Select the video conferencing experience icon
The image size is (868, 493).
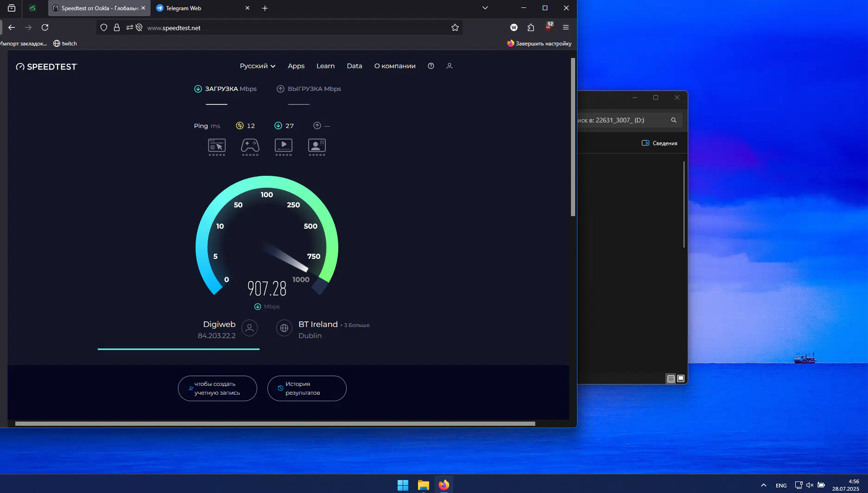pyautogui.click(x=317, y=147)
